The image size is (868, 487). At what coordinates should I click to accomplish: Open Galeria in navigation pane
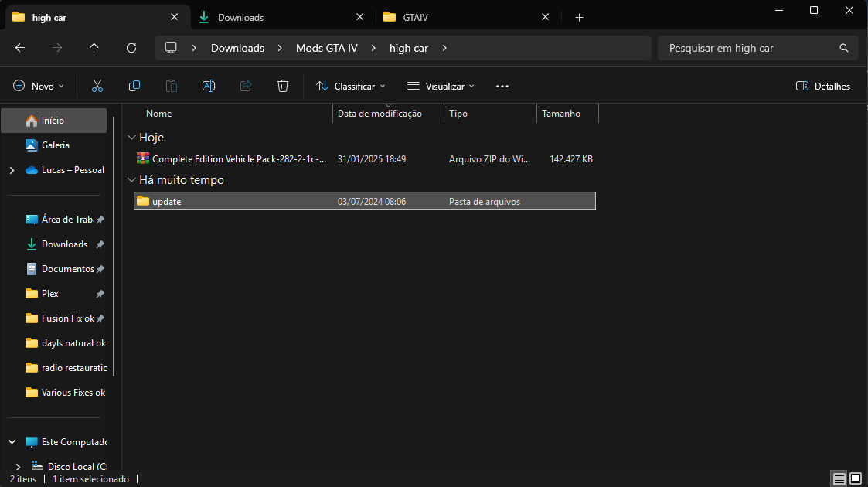(x=53, y=145)
